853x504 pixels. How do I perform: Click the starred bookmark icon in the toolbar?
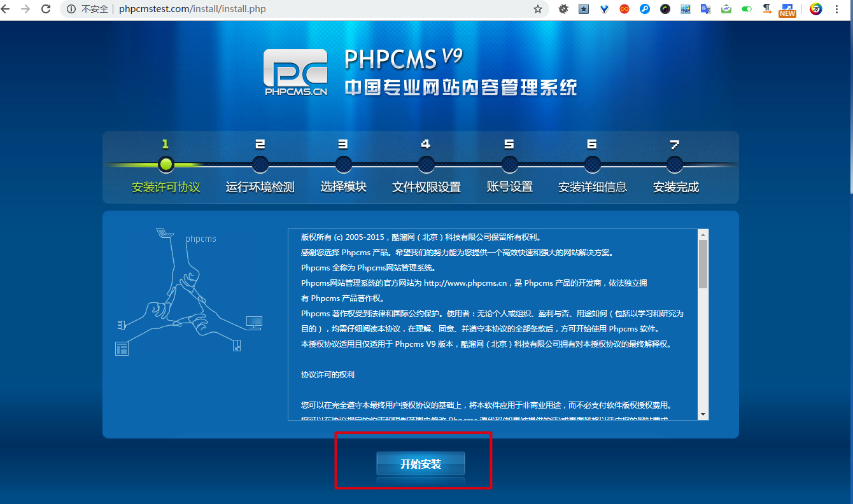pos(583,9)
